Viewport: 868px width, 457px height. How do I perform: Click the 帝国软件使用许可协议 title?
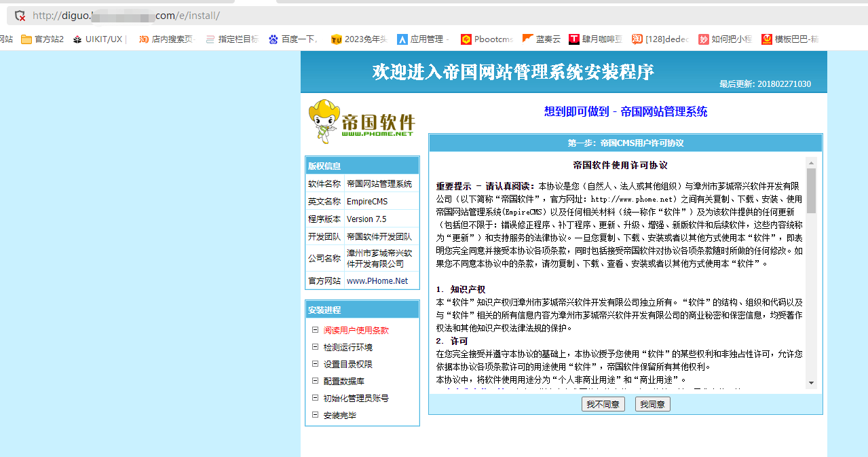pyautogui.click(x=620, y=165)
